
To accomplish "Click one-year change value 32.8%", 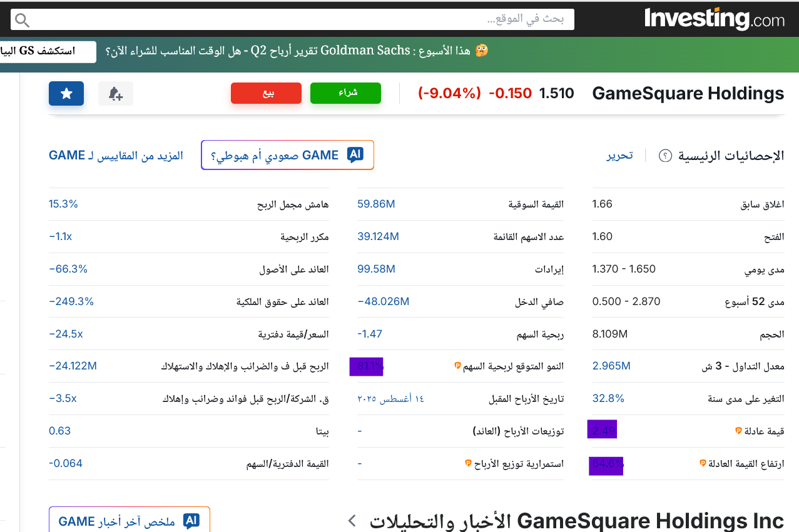I will point(608,399).
